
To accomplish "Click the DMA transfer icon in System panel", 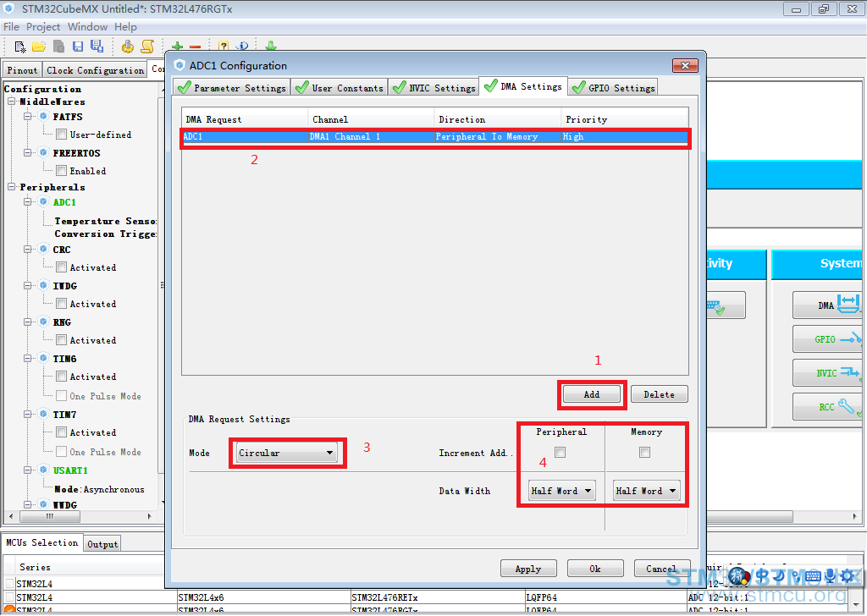I will (x=848, y=303).
